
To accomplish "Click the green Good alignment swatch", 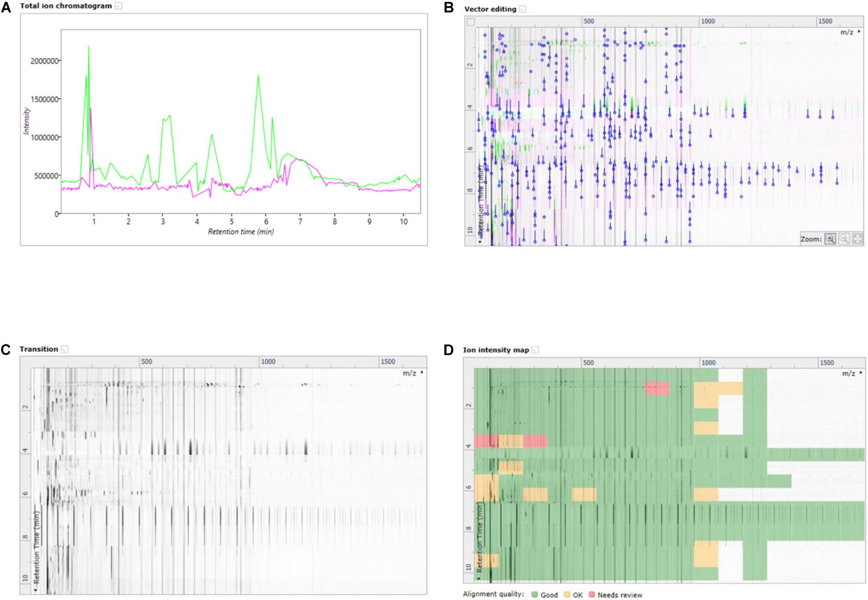I will click(535, 595).
